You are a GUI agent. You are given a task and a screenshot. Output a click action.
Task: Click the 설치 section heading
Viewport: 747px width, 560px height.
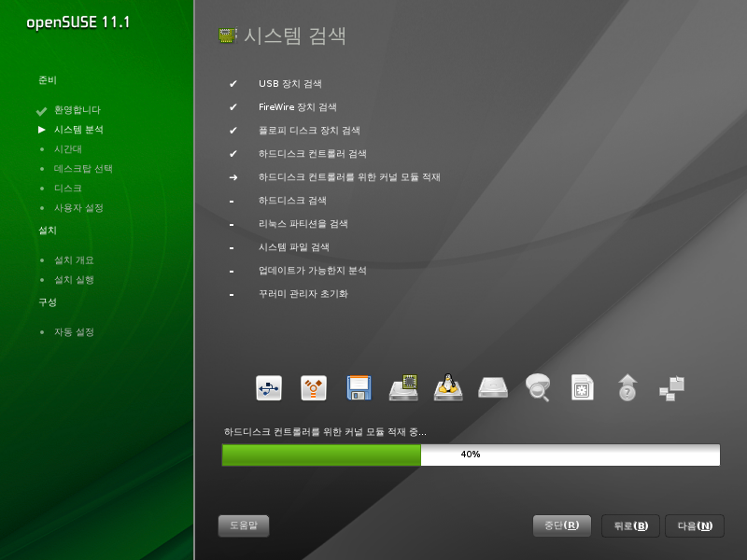coord(48,231)
